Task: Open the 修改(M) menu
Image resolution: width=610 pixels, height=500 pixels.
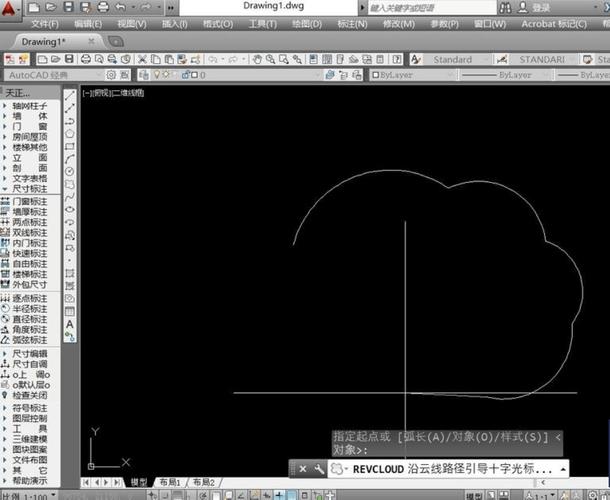Action: click(x=398, y=24)
